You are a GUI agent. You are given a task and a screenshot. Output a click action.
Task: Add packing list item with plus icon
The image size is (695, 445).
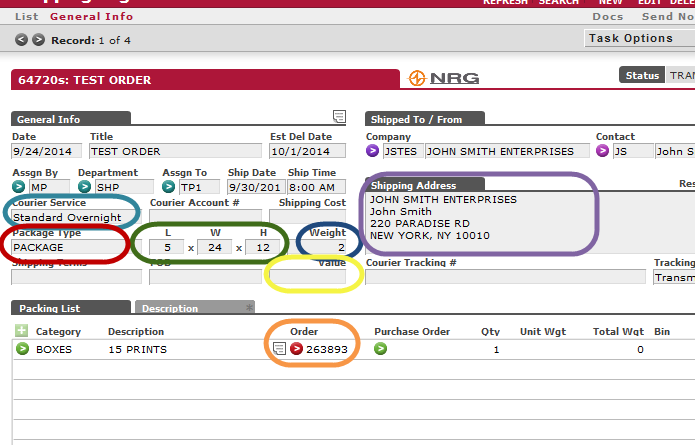[21, 331]
